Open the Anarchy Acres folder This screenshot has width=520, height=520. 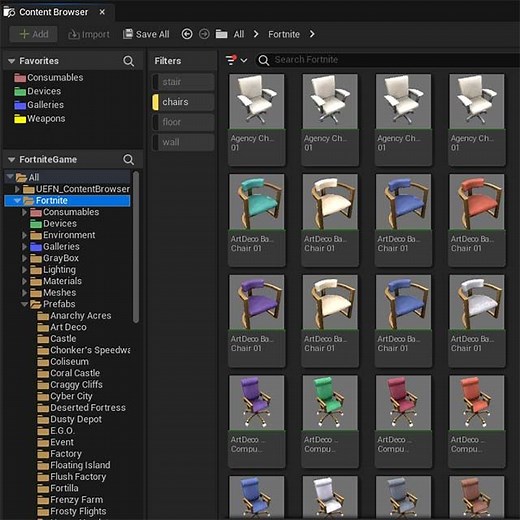tap(74, 315)
